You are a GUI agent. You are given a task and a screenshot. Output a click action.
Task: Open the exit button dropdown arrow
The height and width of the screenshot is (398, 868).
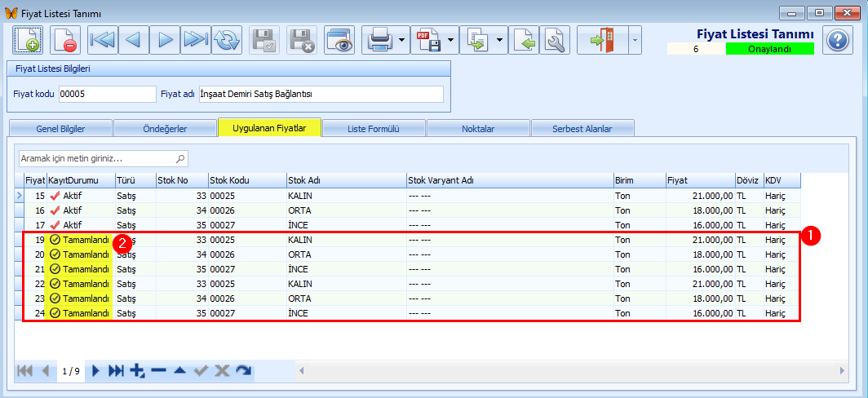click(635, 40)
